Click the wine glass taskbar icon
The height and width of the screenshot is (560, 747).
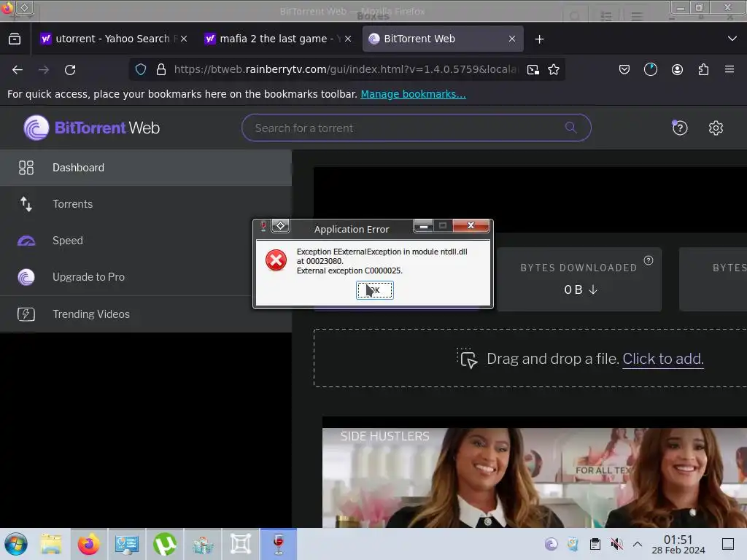point(279,544)
